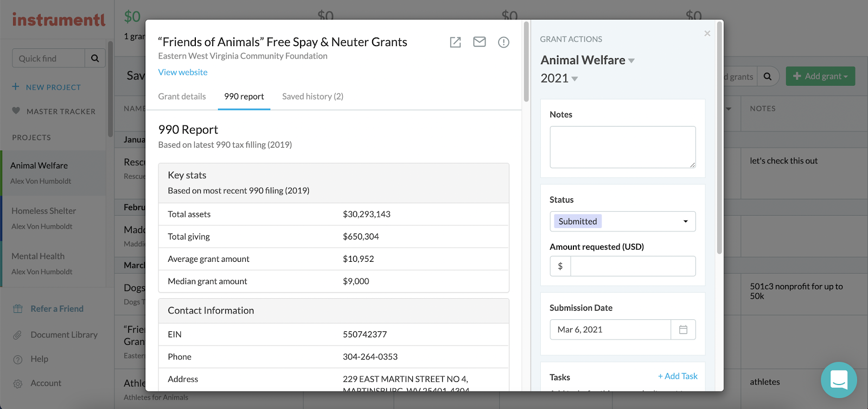
Task: Click the note "501c3 nonprofit for up to 50k"
Action: [x=796, y=291]
